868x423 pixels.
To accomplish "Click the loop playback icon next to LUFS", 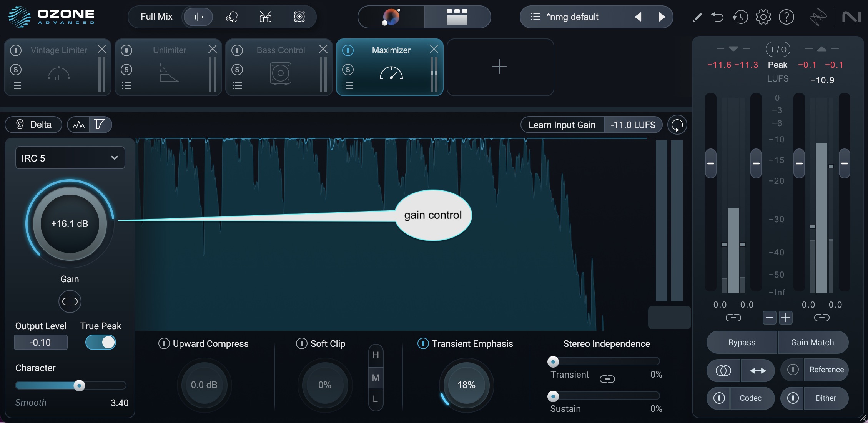I will [677, 125].
